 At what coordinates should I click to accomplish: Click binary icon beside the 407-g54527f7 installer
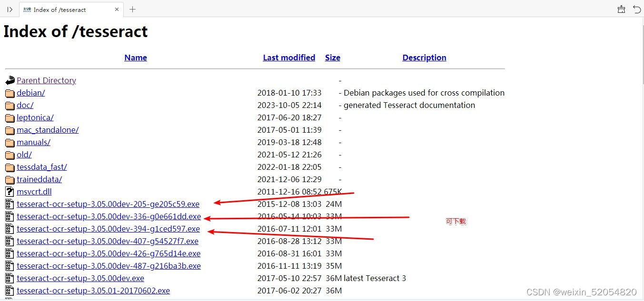(10, 241)
